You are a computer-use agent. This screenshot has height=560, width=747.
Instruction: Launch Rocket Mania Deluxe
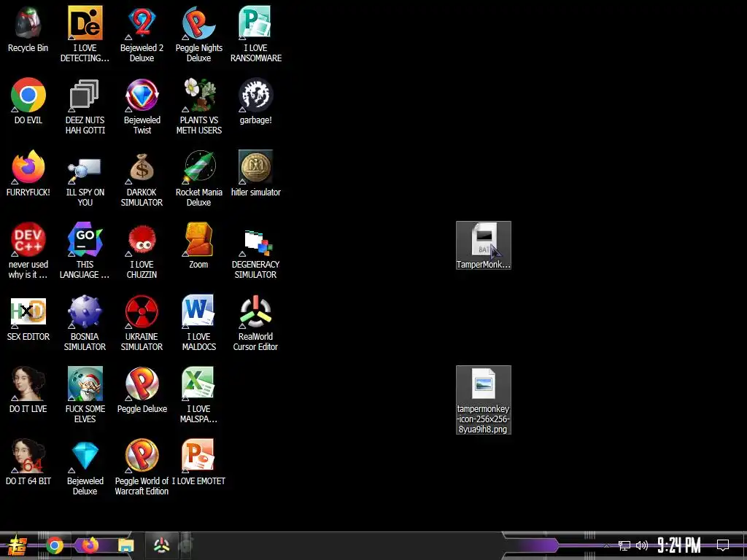(198, 179)
